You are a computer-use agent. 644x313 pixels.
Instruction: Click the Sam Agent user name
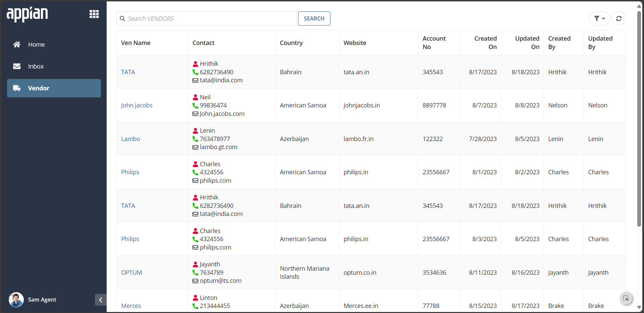click(x=42, y=300)
